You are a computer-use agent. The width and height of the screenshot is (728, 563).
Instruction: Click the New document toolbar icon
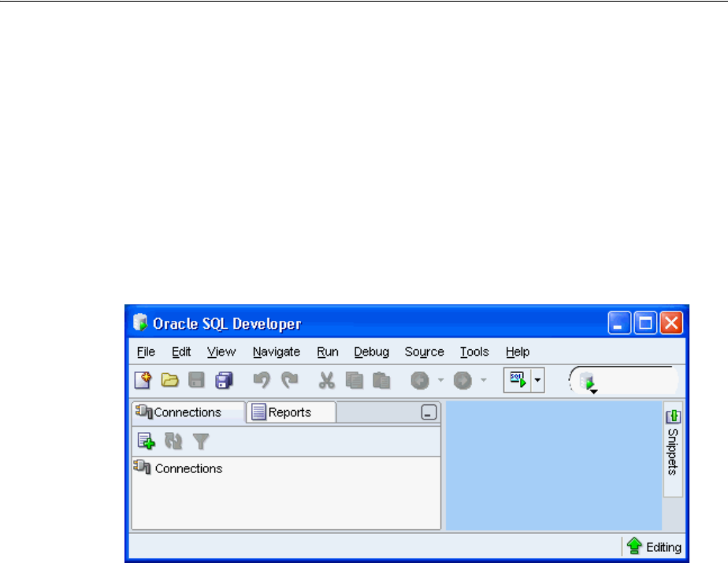tap(143, 380)
